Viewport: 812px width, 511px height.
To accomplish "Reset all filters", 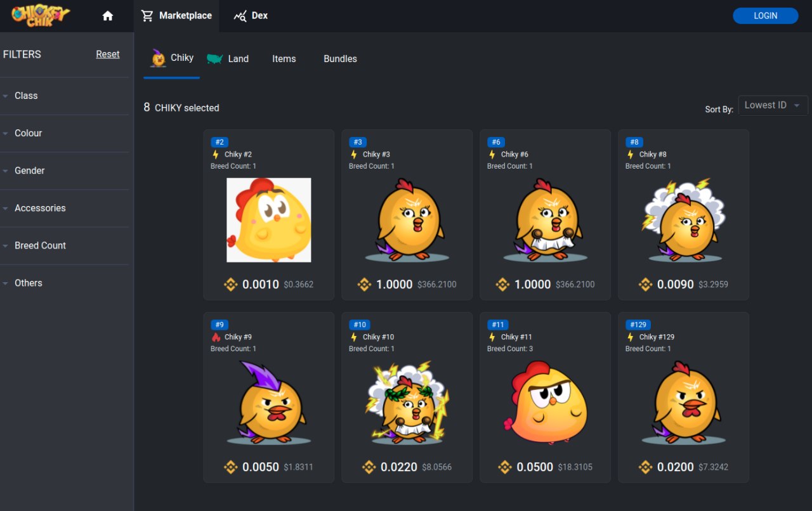I will (107, 55).
